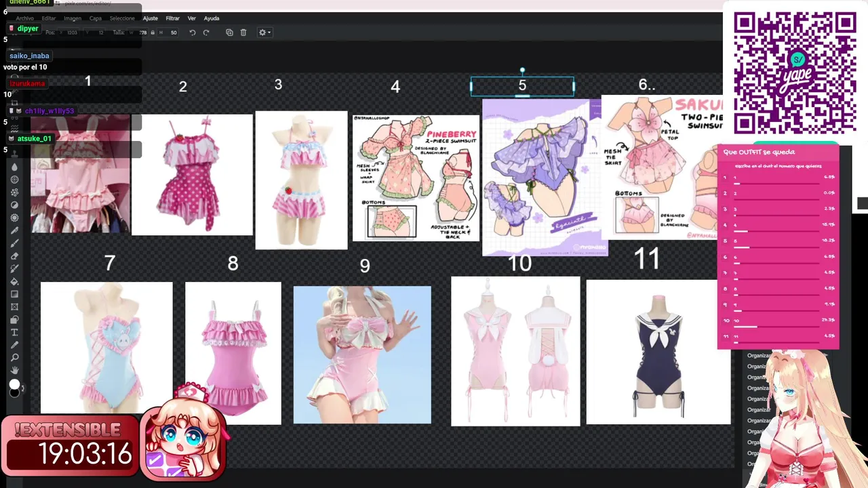The height and width of the screenshot is (488, 868).
Task: Open the Ajuste menu
Action: [151, 18]
